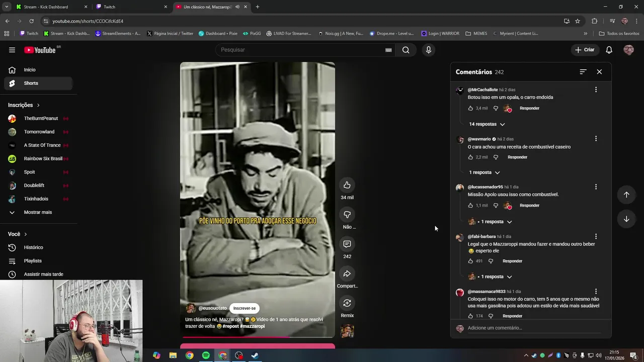Go to previous short with up arrow
The width and height of the screenshot is (644, 362).
point(626,195)
